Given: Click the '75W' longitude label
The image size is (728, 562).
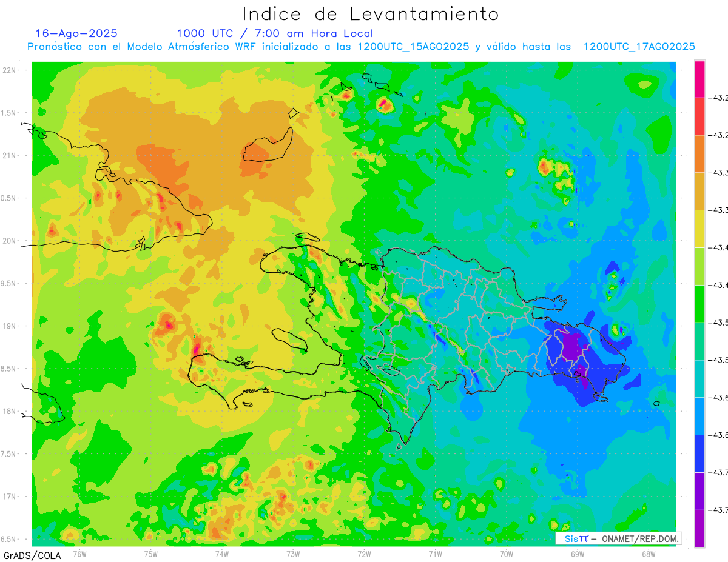Looking at the screenshot, I should tap(151, 554).
